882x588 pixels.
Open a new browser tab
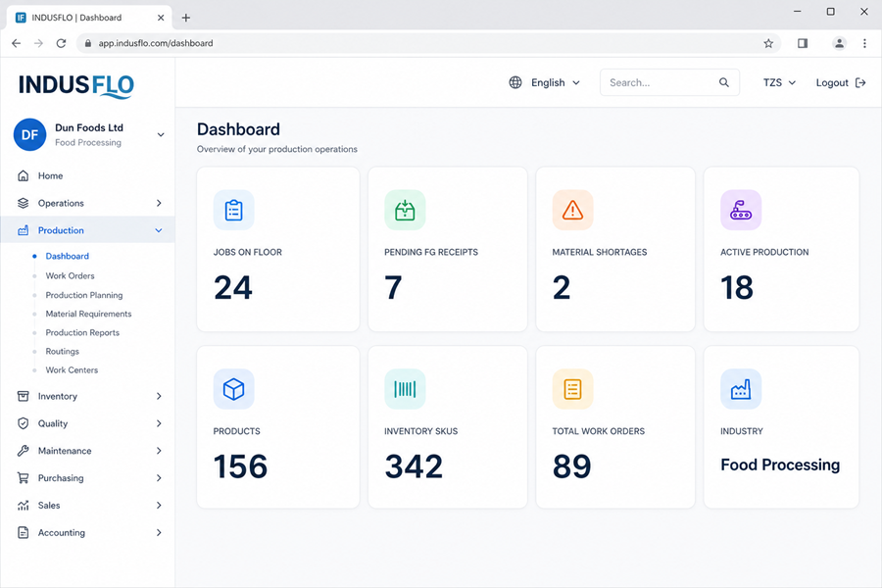185,18
